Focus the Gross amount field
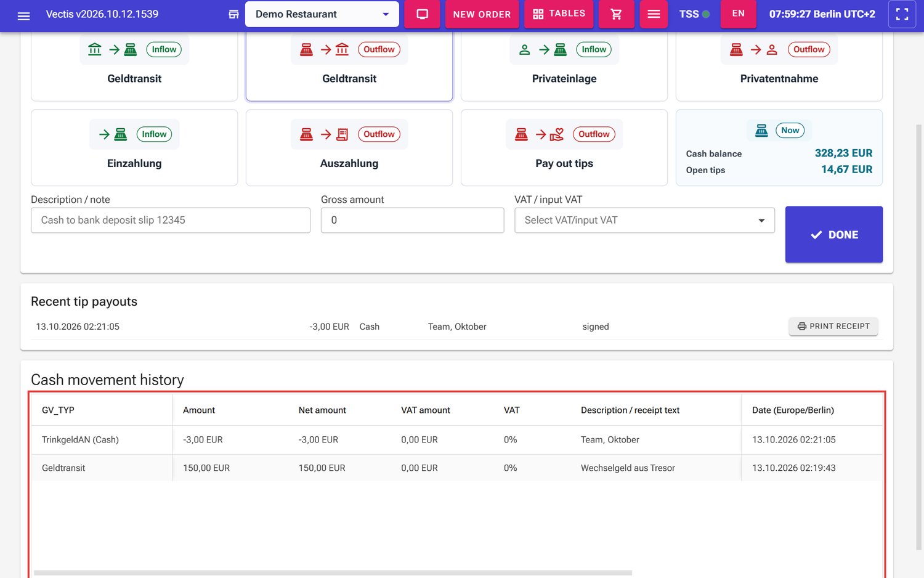Image resolution: width=924 pixels, height=578 pixels. [413, 220]
